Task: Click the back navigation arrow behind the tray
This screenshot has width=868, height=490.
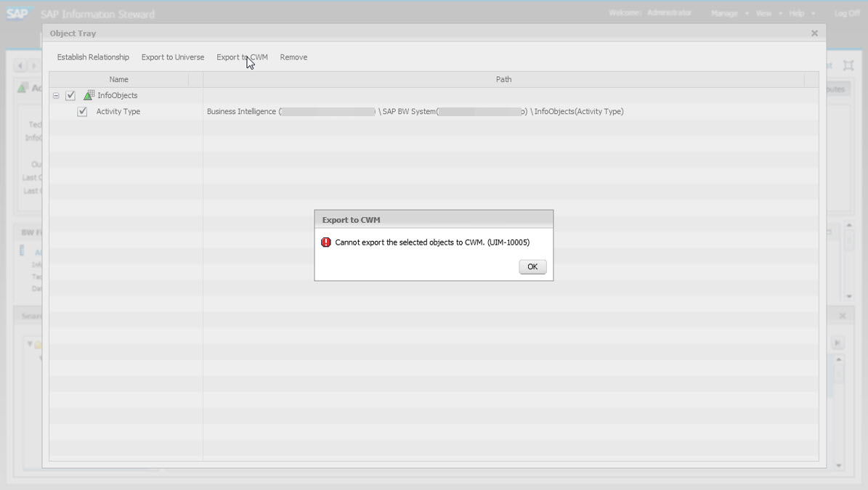Action: click(x=20, y=66)
